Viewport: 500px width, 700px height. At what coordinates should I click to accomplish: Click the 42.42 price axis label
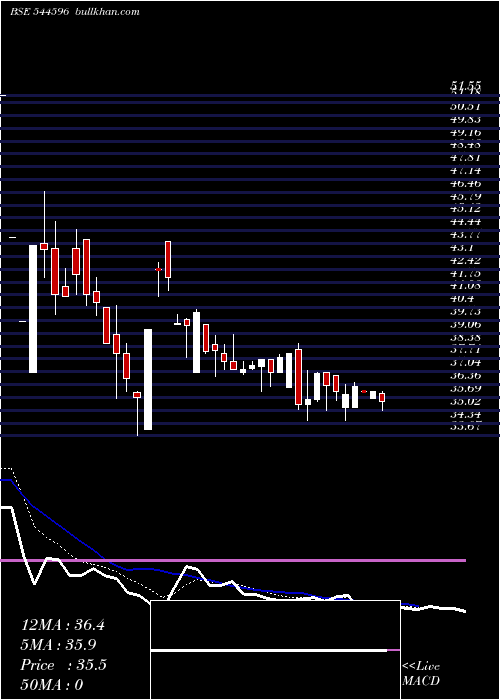pos(466,261)
